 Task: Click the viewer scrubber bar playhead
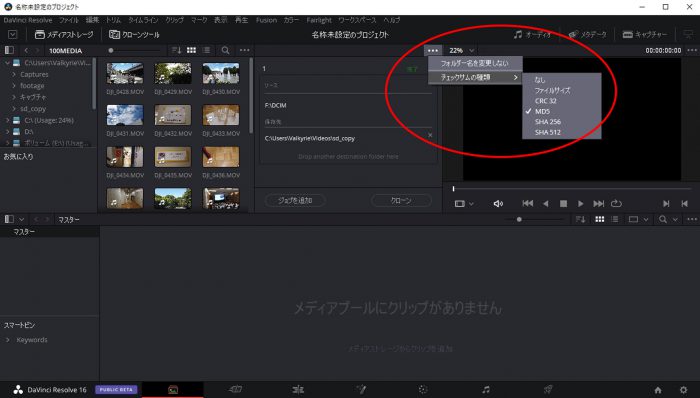[453, 189]
